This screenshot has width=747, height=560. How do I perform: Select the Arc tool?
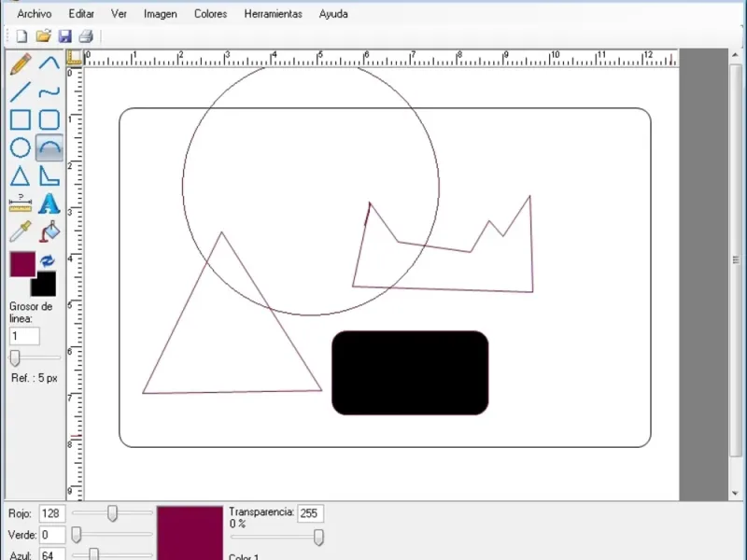point(49,147)
